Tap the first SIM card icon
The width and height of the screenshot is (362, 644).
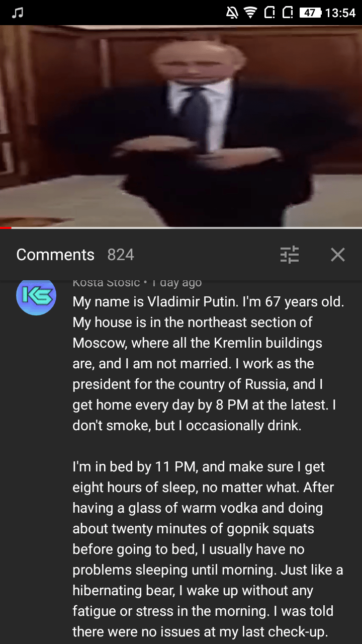pos(269,13)
